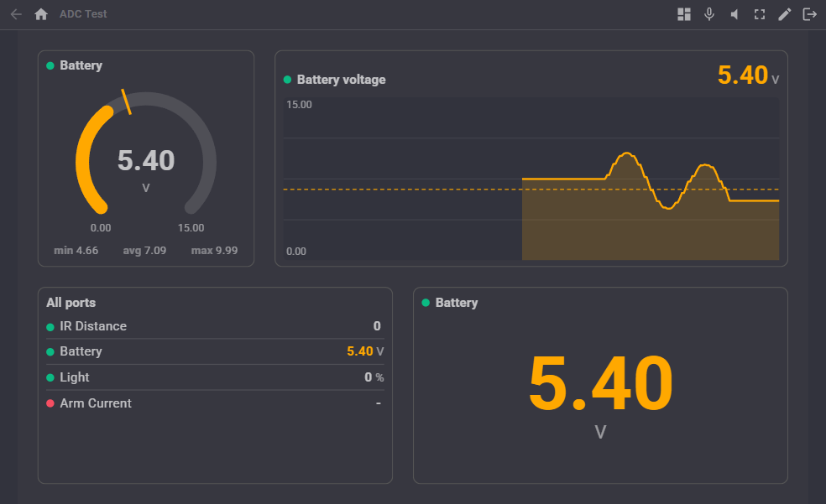This screenshot has width=826, height=504.
Task: Click the title of the big Battery value widget
Action: coord(456,303)
